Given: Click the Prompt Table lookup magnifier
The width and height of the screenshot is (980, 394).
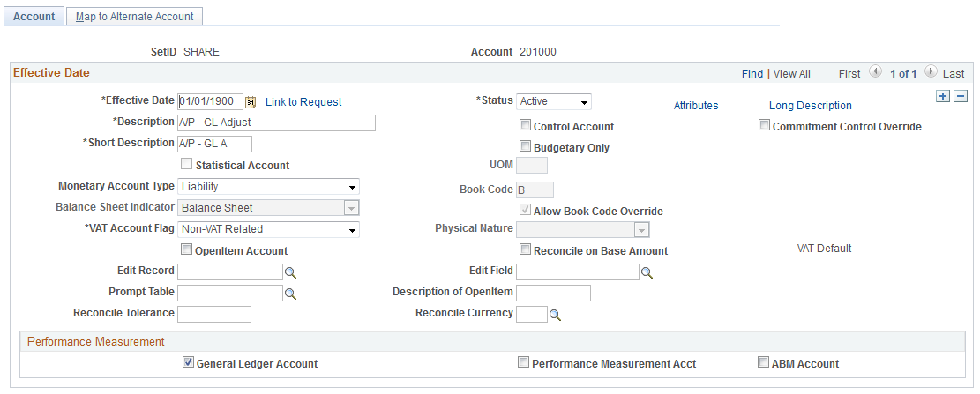Looking at the screenshot, I should (x=290, y=294).
